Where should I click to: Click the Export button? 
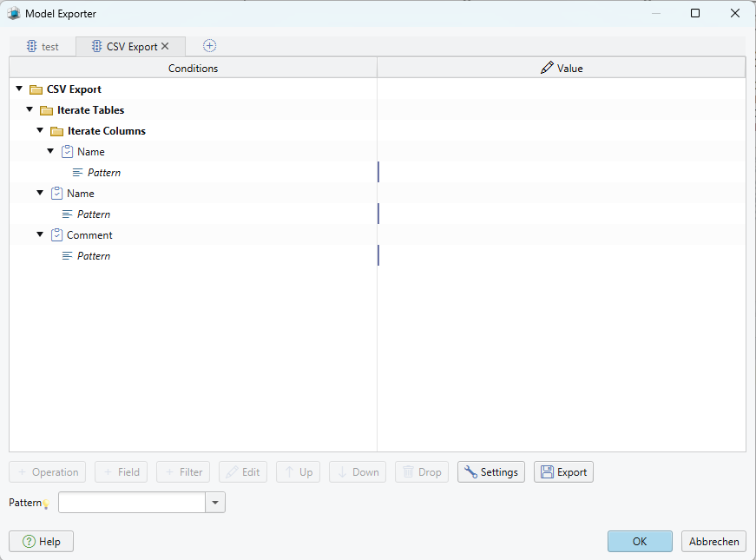563,471
